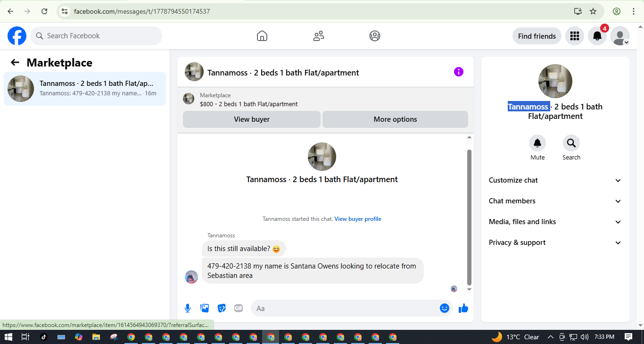
Task: Go to the Home feed icon
Action: click(x=262, y=36)
